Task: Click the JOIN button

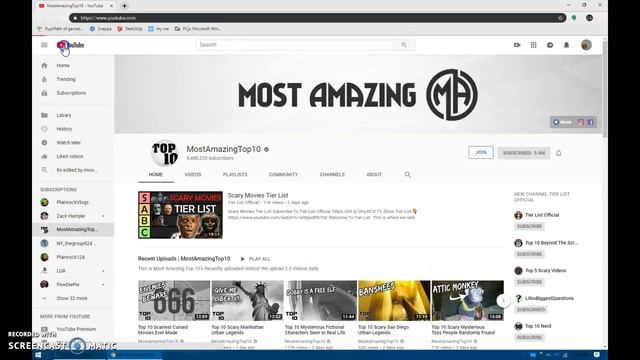Action: click(481, 152)
